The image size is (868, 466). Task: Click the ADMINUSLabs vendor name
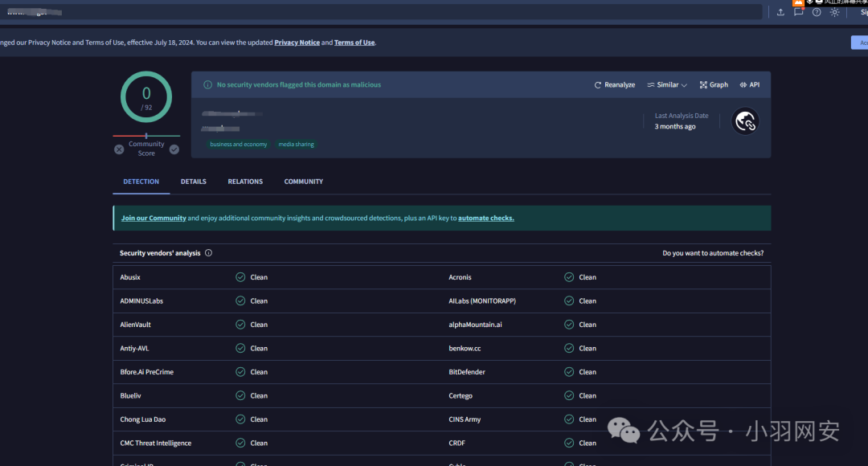point(141,300)
